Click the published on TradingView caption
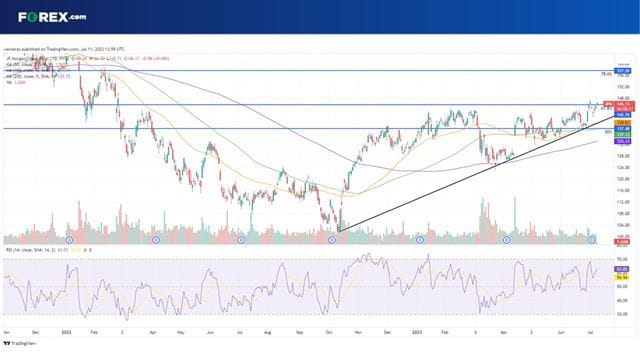 [64, 49]
